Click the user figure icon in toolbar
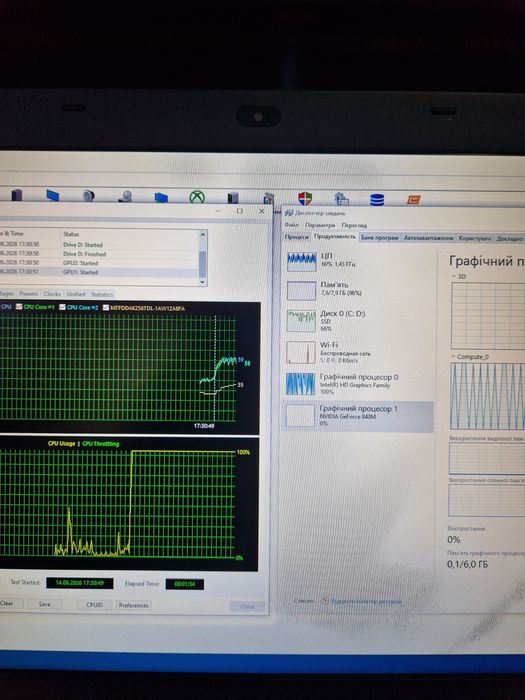The width and height of the screenshot is (525, 700). (125, 196)
